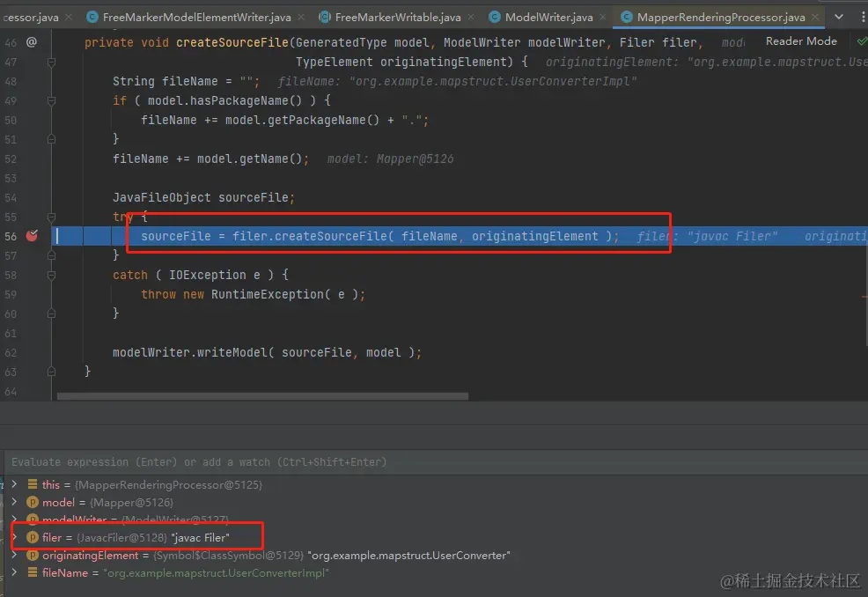Expand the 'this' variable node
The image size is (868, 597).
14,484
